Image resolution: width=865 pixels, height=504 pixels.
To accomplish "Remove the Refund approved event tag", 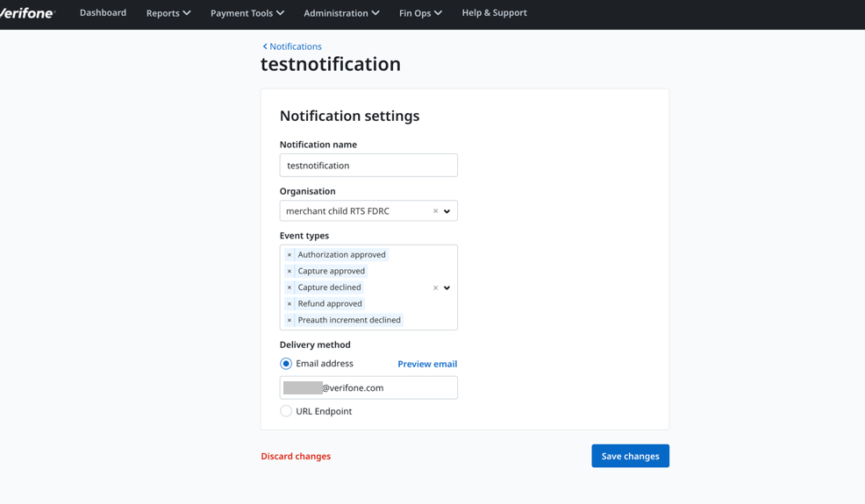I will click(x=290, y=304).
